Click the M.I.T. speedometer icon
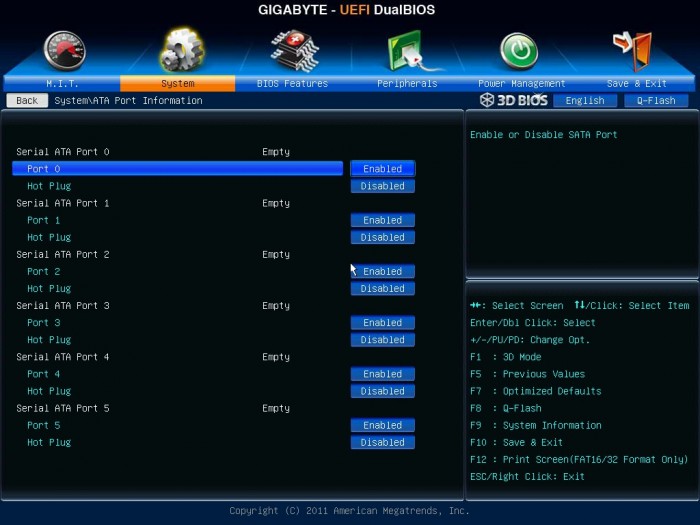Image resolution: width=700 pixels, height=525 pixels. (x=65, y=51)
